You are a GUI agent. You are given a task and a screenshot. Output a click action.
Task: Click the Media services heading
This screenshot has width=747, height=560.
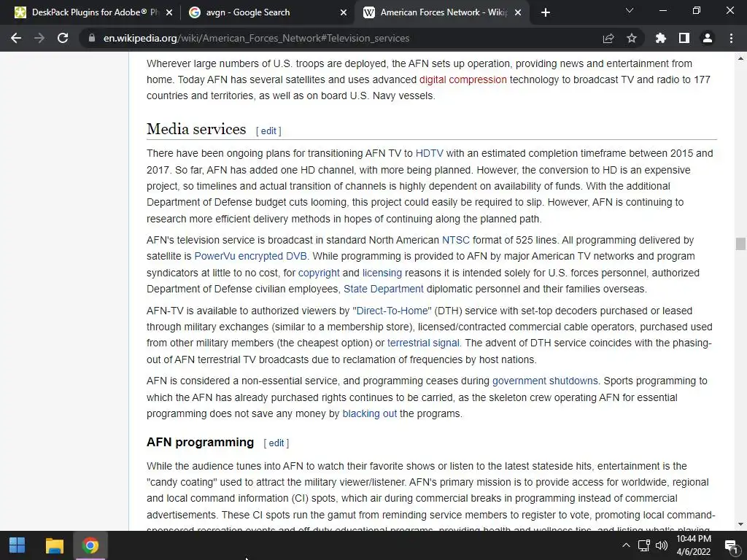point(196,129)
